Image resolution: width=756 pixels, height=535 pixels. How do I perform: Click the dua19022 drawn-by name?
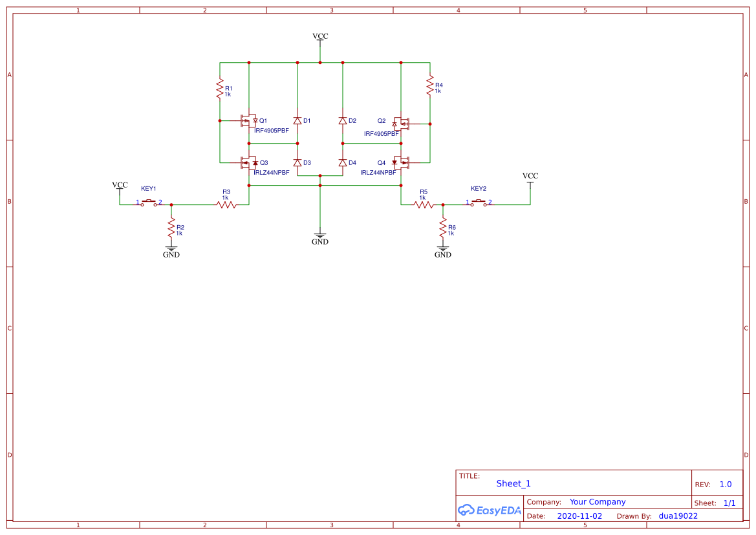tap(677, 516)
